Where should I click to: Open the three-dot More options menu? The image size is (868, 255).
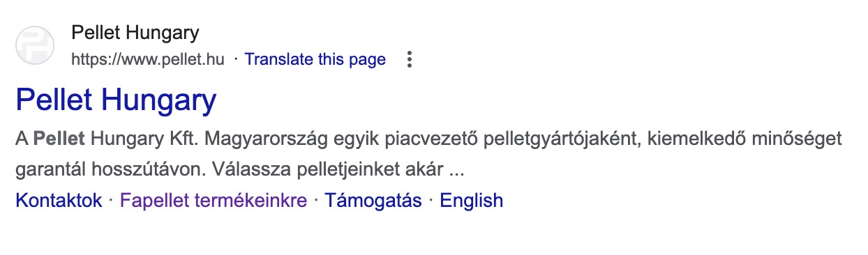point(410,60)
